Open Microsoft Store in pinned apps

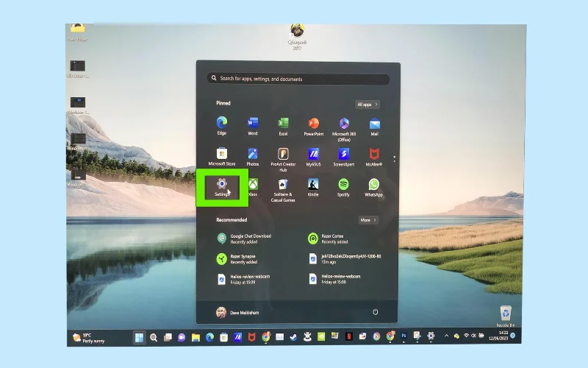tap(222, 157)
